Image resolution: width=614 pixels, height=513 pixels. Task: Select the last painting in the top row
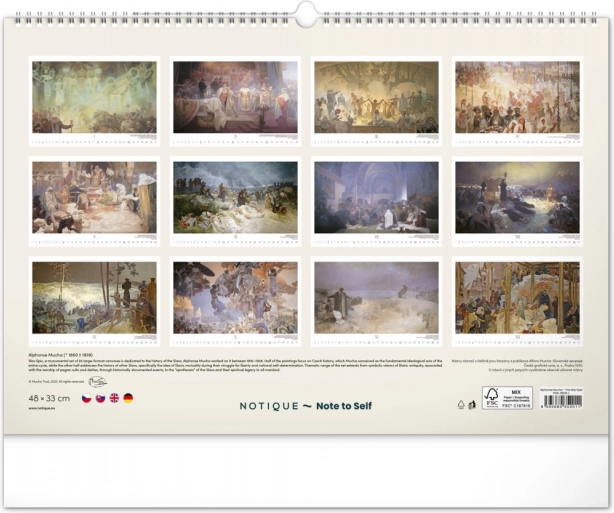click(517, 97)
